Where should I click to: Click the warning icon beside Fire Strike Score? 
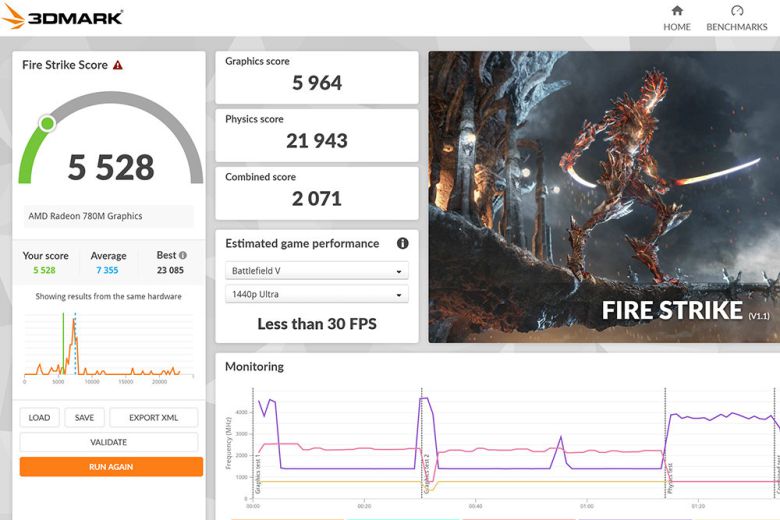(118, 65)
